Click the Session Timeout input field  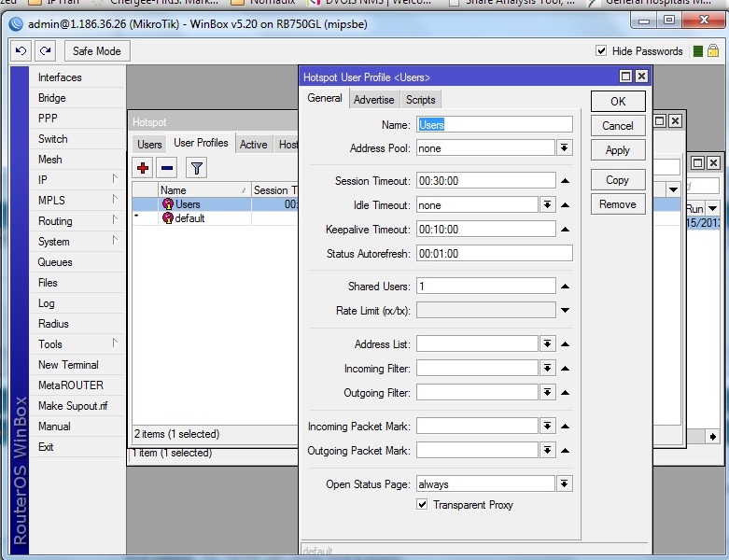point(486,181)
